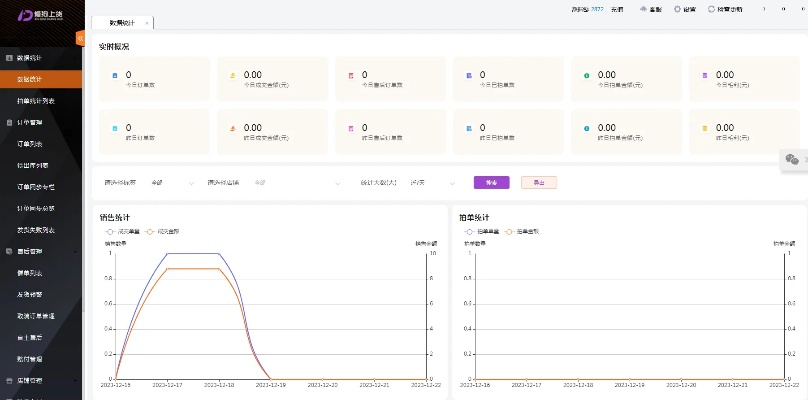
Task: Click 2023-12-18 peak point on sales chart
Action: point(220,253)
